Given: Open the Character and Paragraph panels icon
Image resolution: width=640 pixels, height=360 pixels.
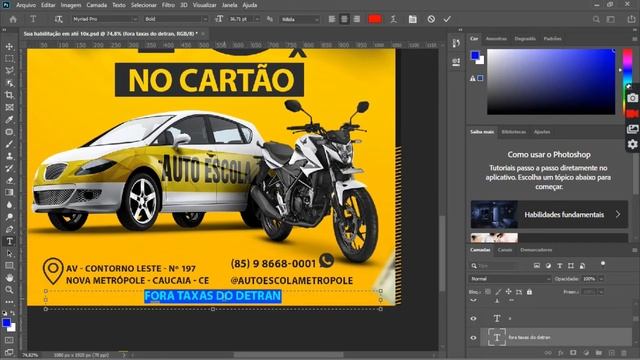Looking at the screenshot, I should point(413,19).
